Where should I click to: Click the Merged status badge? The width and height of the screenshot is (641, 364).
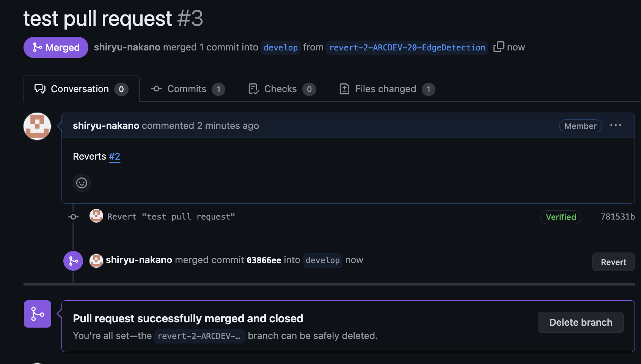[55, 47]
